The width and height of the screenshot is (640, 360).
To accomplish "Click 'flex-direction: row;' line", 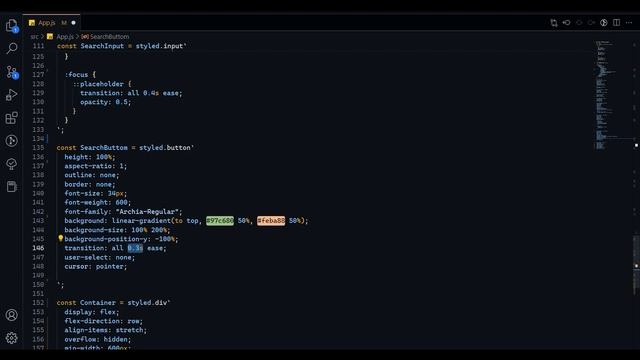I will pyautogui.click(x=104, y=321).
